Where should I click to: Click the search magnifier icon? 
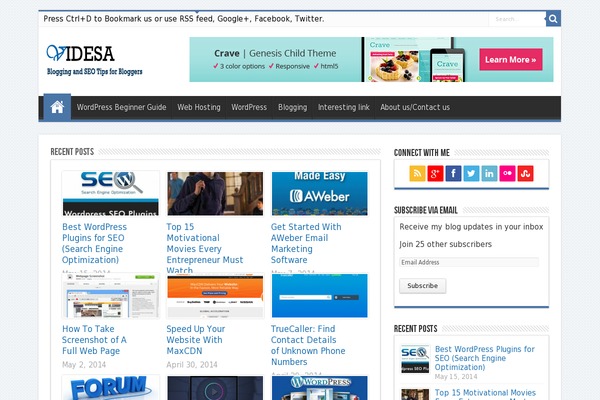[x=553, y=19]
